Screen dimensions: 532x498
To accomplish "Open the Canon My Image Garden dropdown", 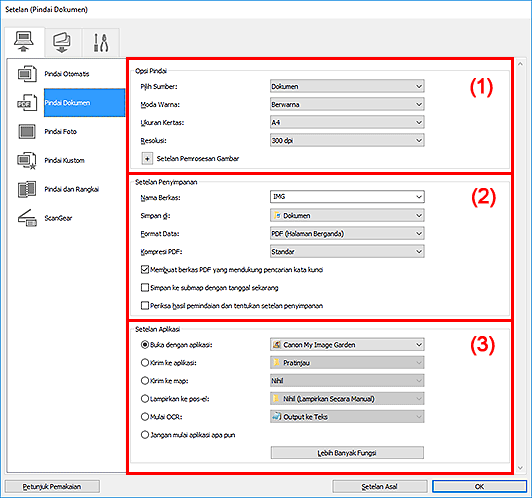I will (x=347, y=345).
